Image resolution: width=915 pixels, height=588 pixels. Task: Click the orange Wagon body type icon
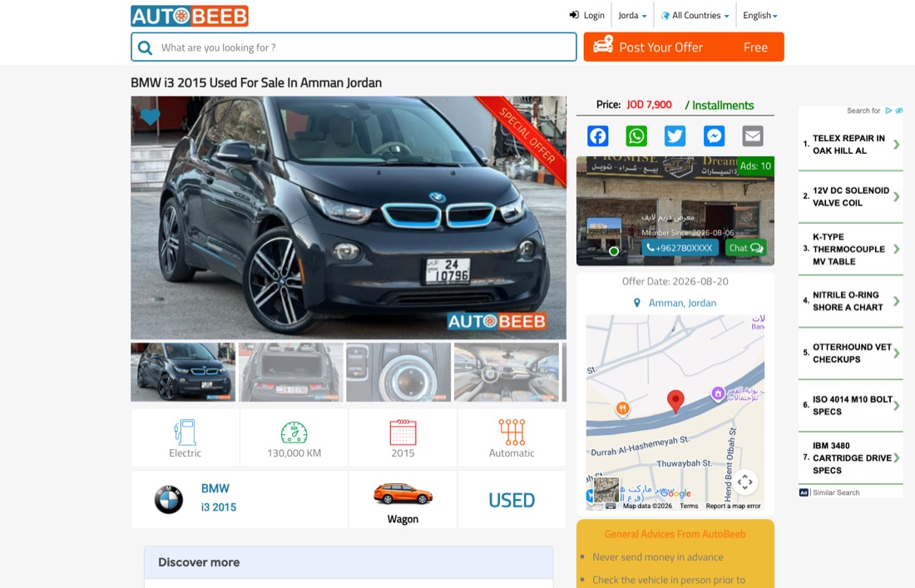click(403, 493)
